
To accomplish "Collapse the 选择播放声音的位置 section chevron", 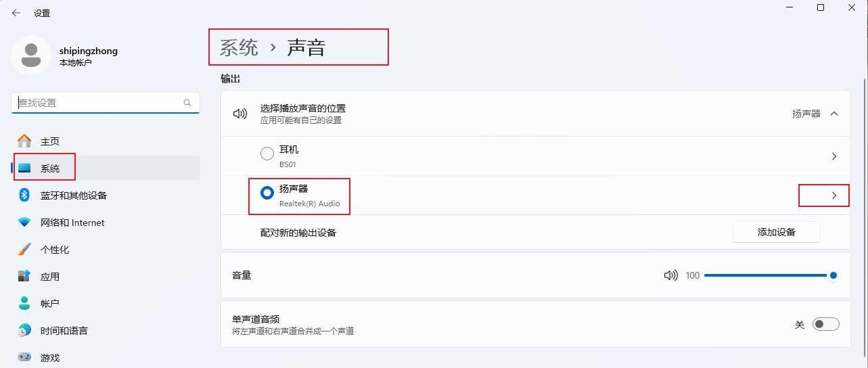I will click(834, 114).
